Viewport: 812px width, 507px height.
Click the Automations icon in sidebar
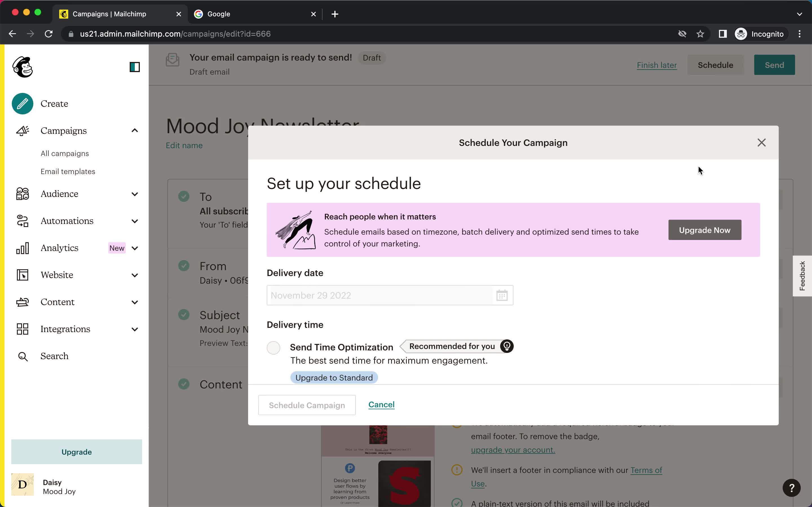tap(22, 220)
